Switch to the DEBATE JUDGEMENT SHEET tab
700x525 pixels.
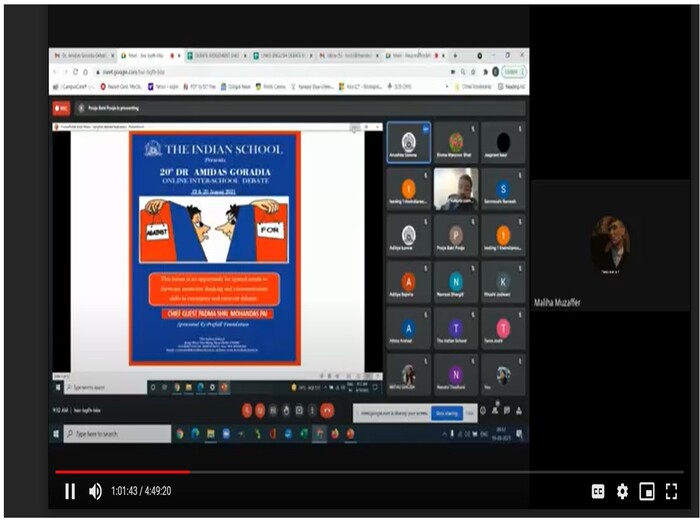[215, 56]
